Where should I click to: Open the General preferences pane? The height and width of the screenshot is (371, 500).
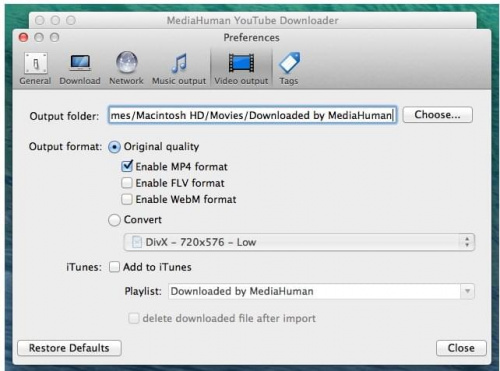coord(35,68)
